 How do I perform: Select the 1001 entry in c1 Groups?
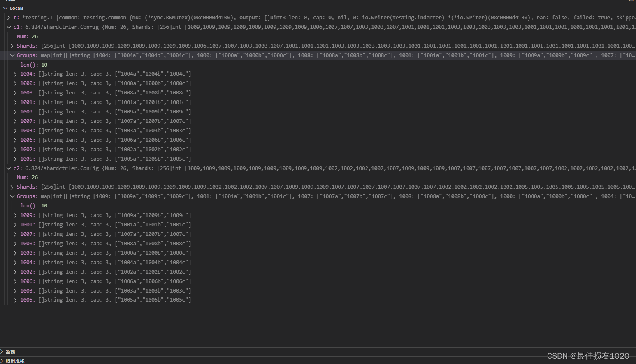[318, 102]
